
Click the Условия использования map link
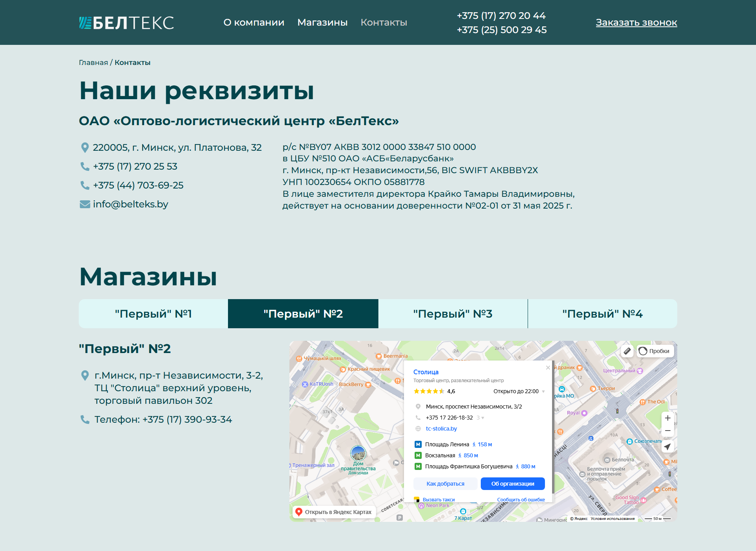pyautogui.click(x=613, y=519)
